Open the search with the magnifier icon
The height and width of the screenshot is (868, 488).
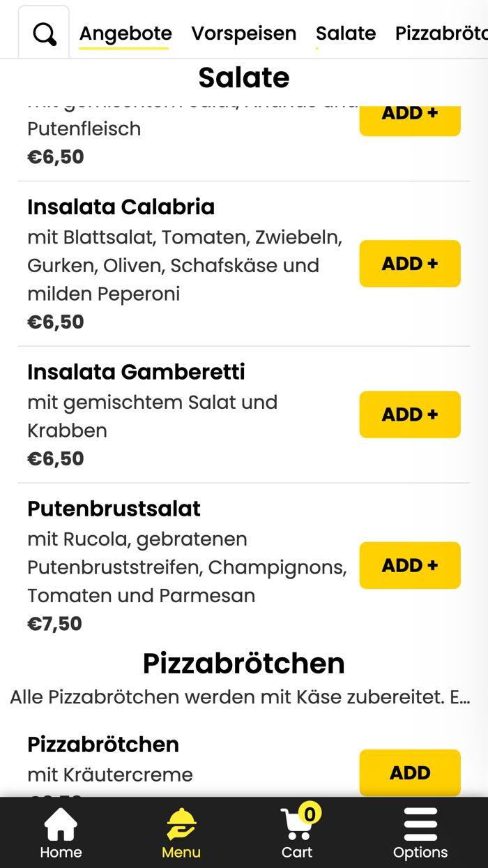pos(44,32)
